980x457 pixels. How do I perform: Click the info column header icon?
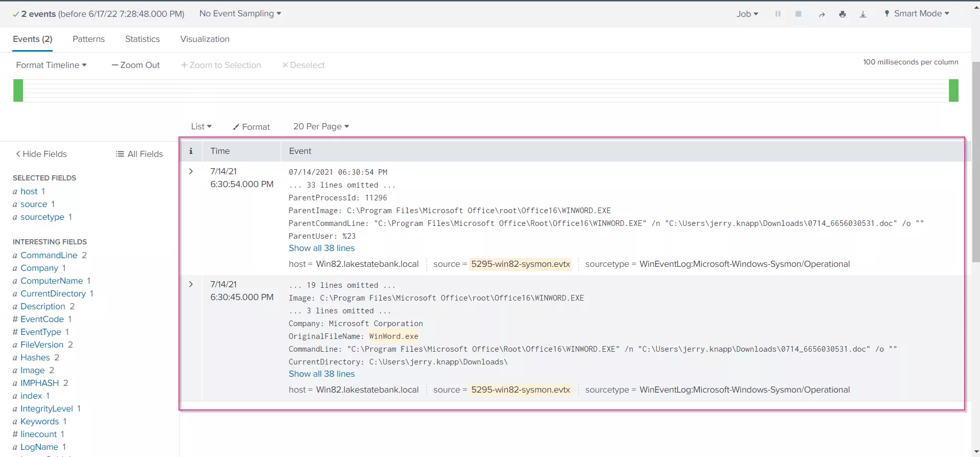[x=191, y=151]
